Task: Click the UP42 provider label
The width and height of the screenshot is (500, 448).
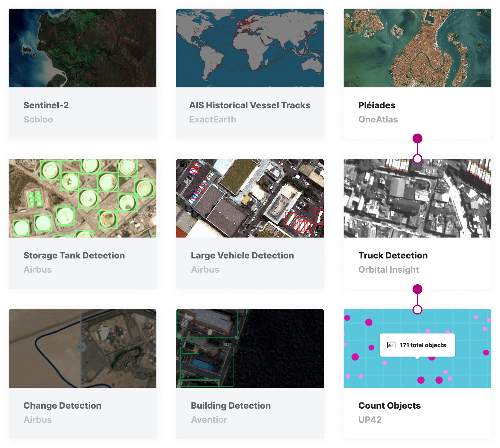Action: (x=370, y=420)
